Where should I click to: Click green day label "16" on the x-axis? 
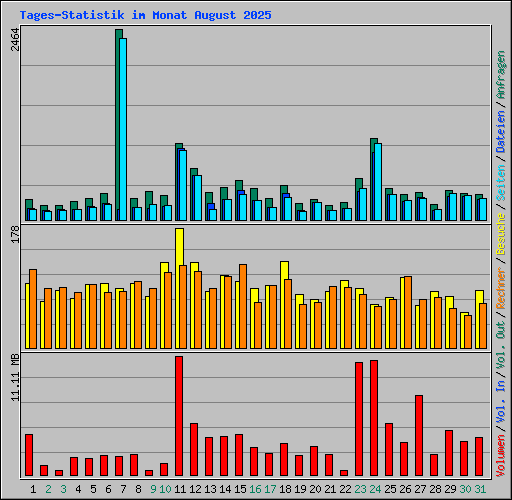click(255, 489)
